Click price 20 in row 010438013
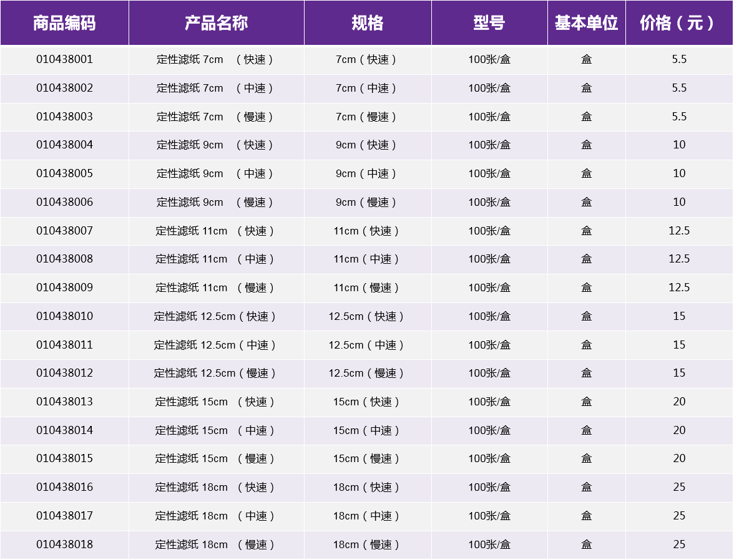The height and width of the screenshot is (560, 734). click(679, 402)
